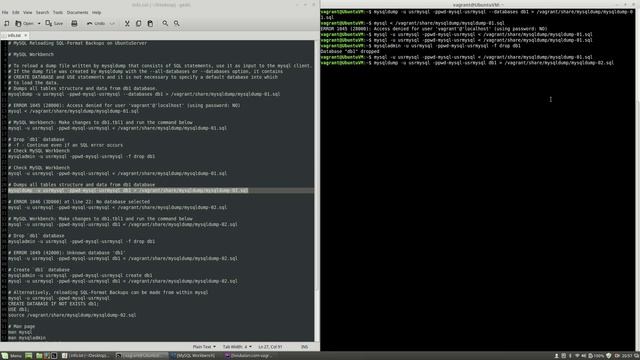The image size is (640, 360).
Task: Open the Find magnifier tool
Action: pos(165,24)
